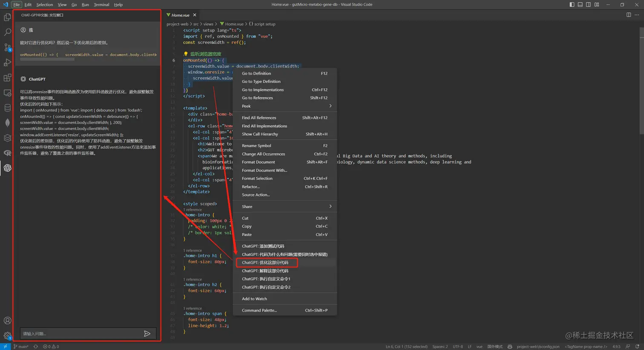Close the Home.vue editor tab
This screenshot has width=644, height=350.
(x=195, y=15)
